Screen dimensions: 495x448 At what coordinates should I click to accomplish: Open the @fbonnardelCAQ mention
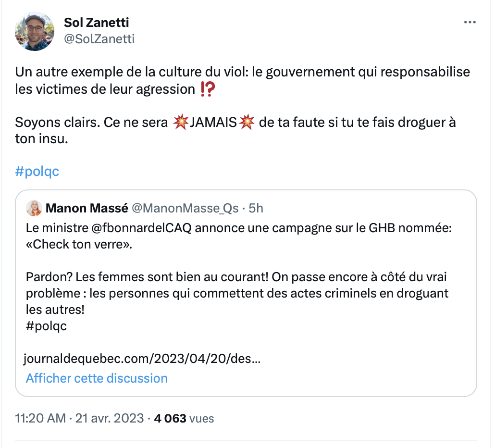click(141, 228)
